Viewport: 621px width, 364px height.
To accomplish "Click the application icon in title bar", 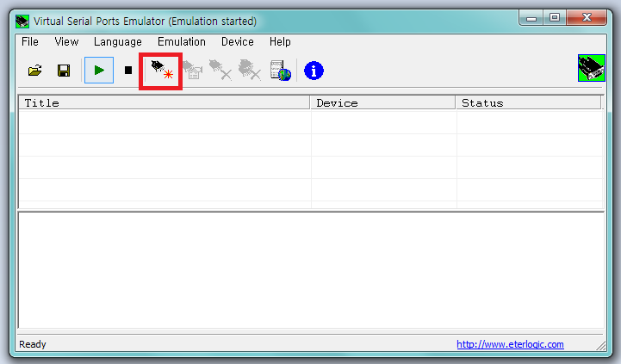I will click(x=22, y=21).
